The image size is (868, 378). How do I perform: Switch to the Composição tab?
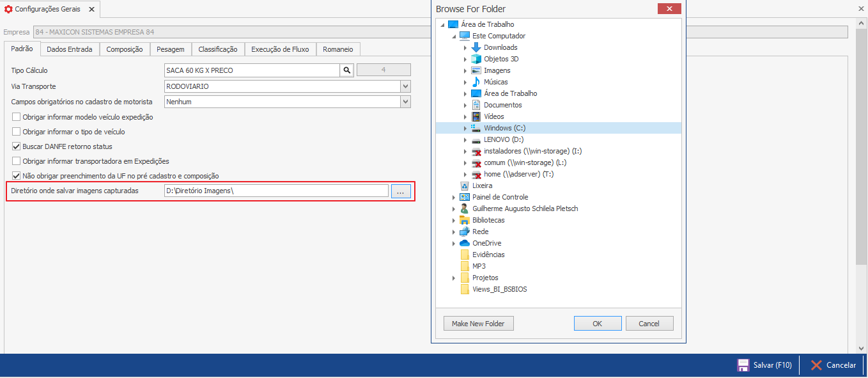coord(125,49)
